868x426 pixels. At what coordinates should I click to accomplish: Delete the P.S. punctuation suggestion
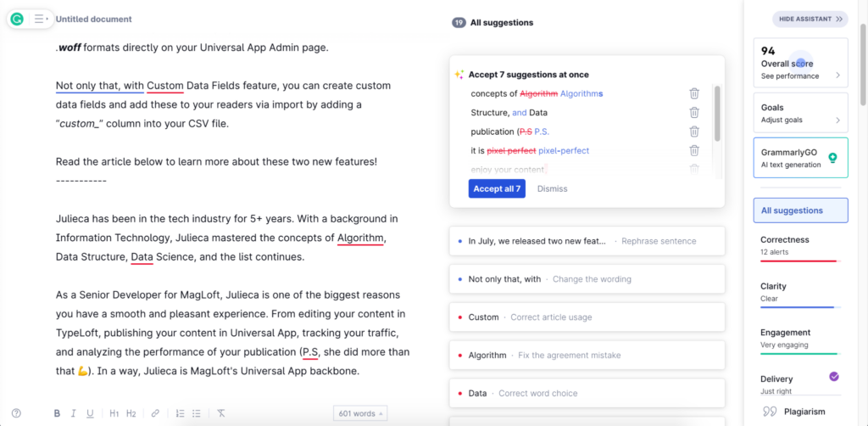(694, 132)
